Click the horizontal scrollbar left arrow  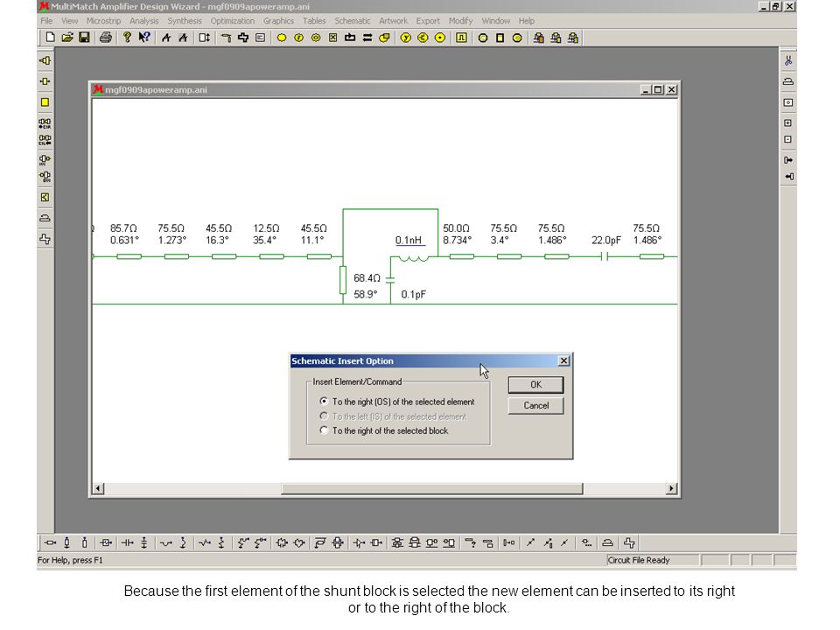pyautogui.click(x=98, y=488)
